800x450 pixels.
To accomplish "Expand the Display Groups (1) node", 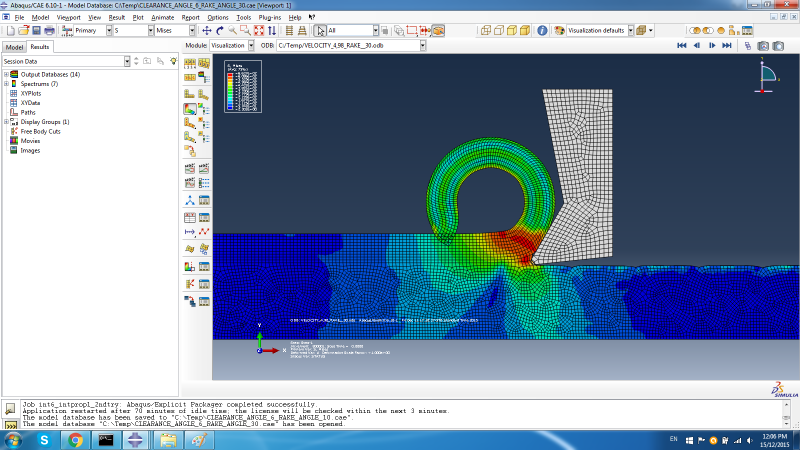I will (6, 122).
